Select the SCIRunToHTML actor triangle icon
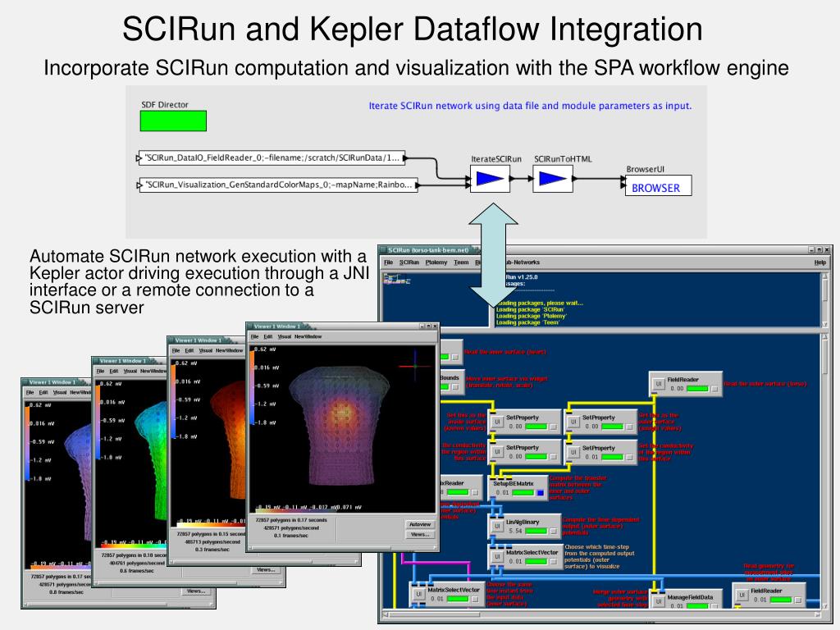 (x=553, y=179)
